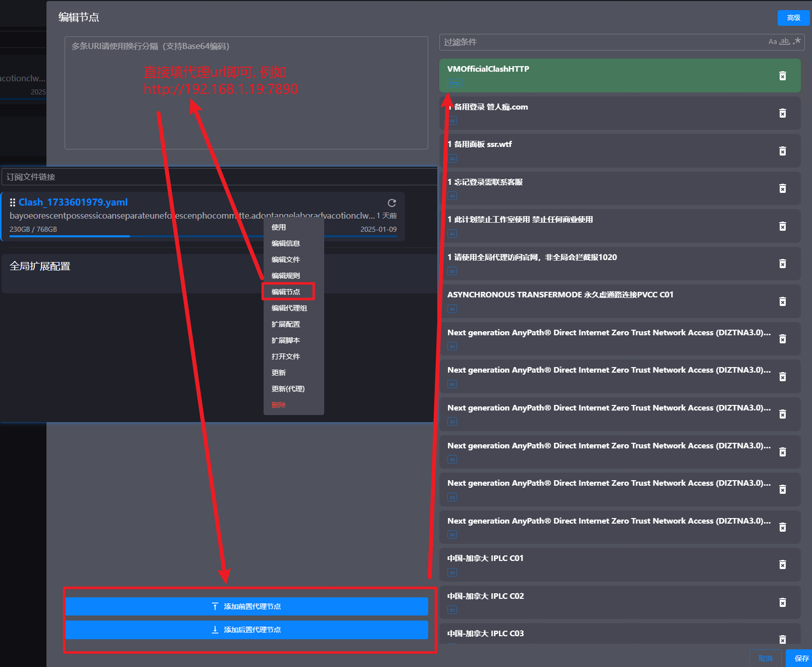The width and height of the screenshot is (812, 667).
Task: Focus the URI text area
Action: pyautogui.click(x=246, y=93)
